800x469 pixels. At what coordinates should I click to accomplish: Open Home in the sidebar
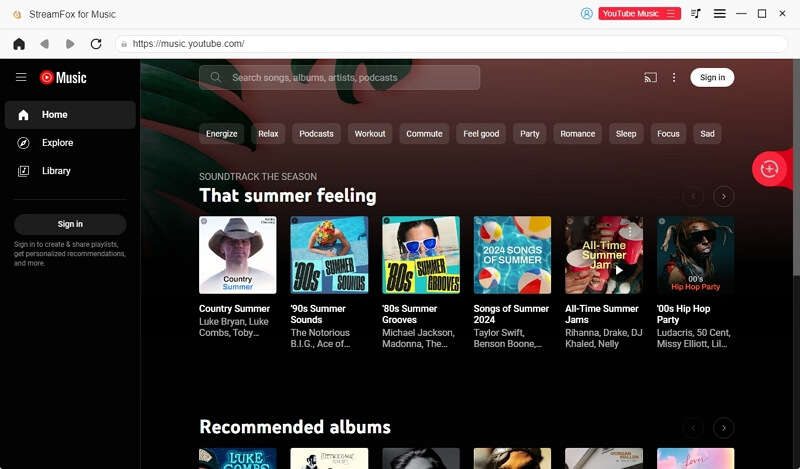(x=70, y=115)
